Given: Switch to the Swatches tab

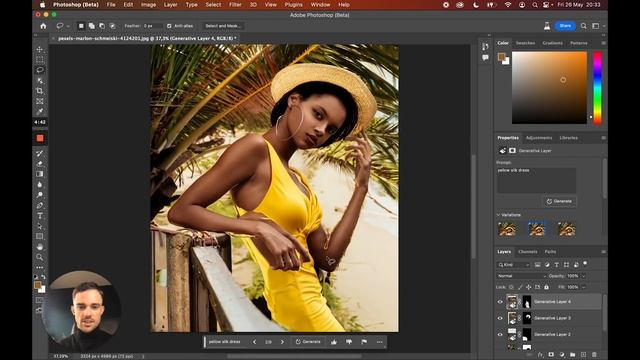Looking at the screenshot, I should coord(525,43).
